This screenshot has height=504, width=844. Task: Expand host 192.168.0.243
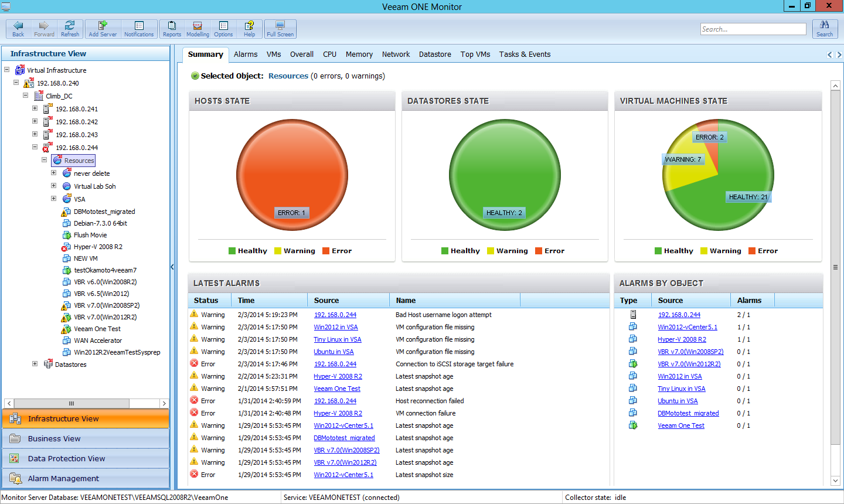35,134
